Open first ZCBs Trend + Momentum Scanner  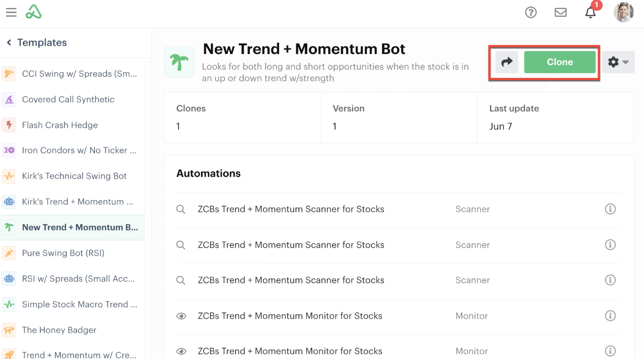coord(291,209)
